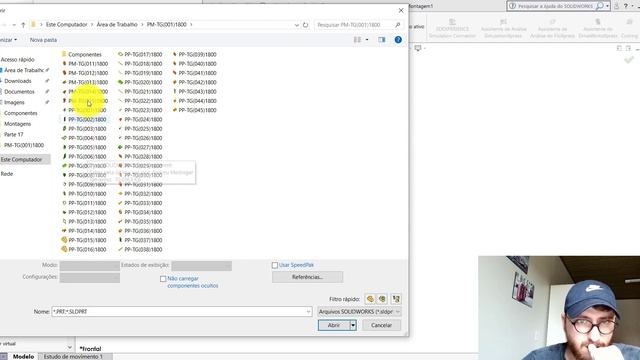The height and width of the screenshot is (360, 640).
Task: Open dialog help blue question icon
Action: click(x=398, y=40)
